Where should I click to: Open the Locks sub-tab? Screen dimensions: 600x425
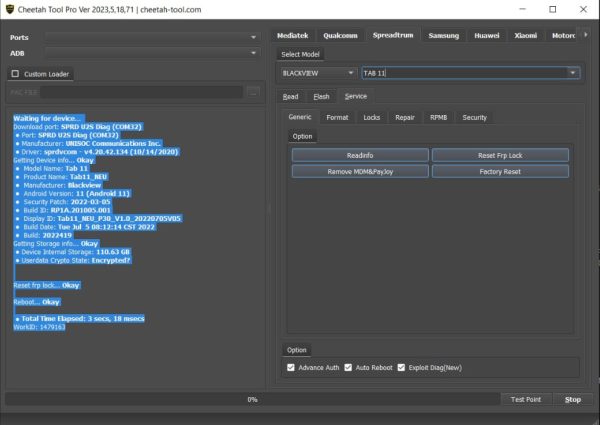pyautogui.click(x=372, y=117)
